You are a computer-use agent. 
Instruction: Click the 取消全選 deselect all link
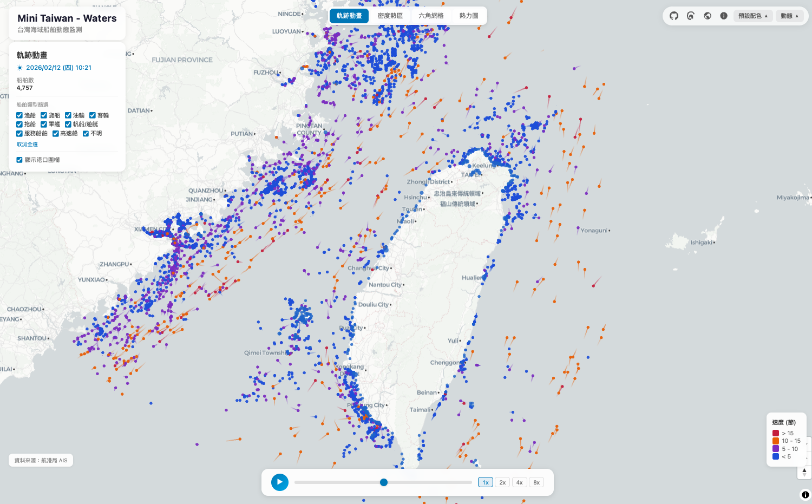(27, 145)
